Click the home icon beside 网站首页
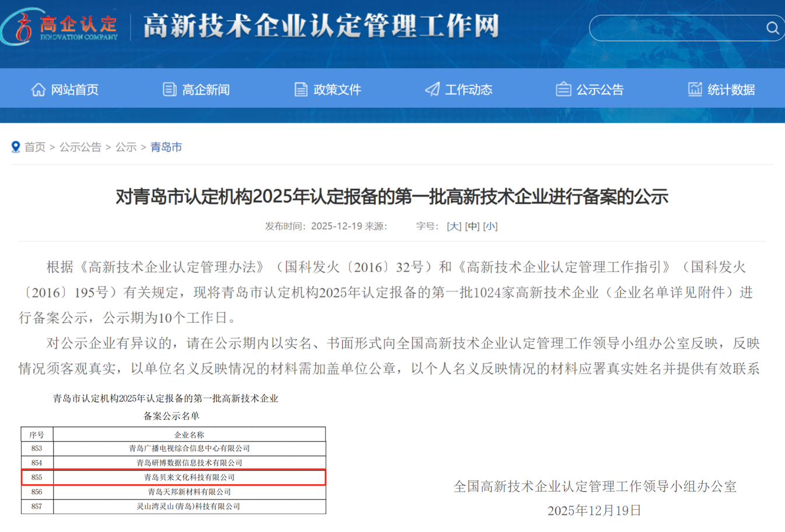Image resolution: width=785 pixels, height=532 pixels. point(39,89)
